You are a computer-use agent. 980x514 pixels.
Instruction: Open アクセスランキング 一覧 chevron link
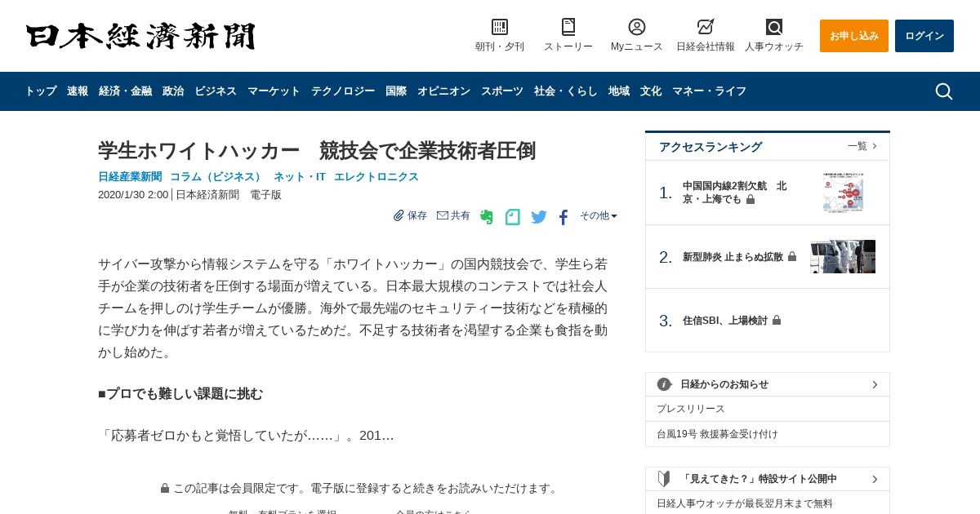(x=862, y=146)
